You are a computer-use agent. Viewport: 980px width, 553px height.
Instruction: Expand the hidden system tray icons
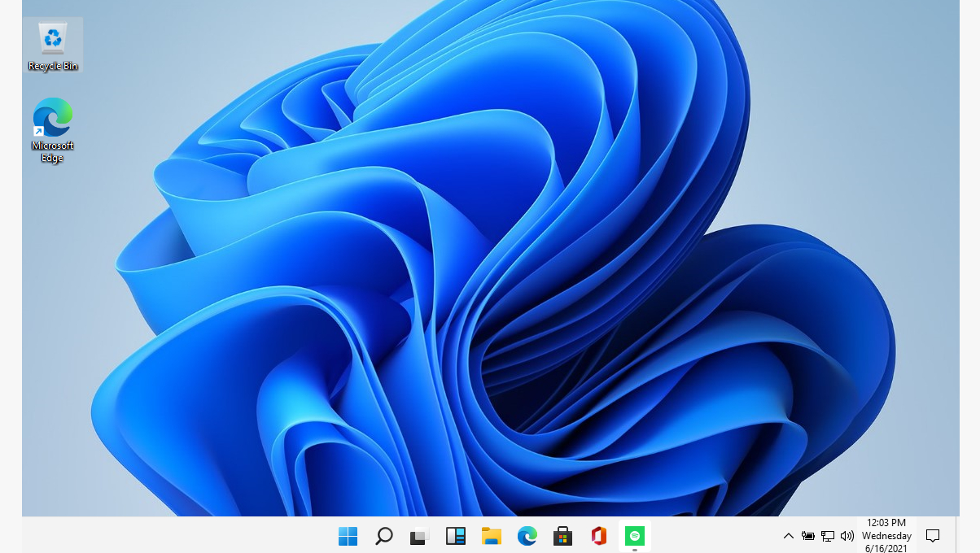[x=788, y=536]
